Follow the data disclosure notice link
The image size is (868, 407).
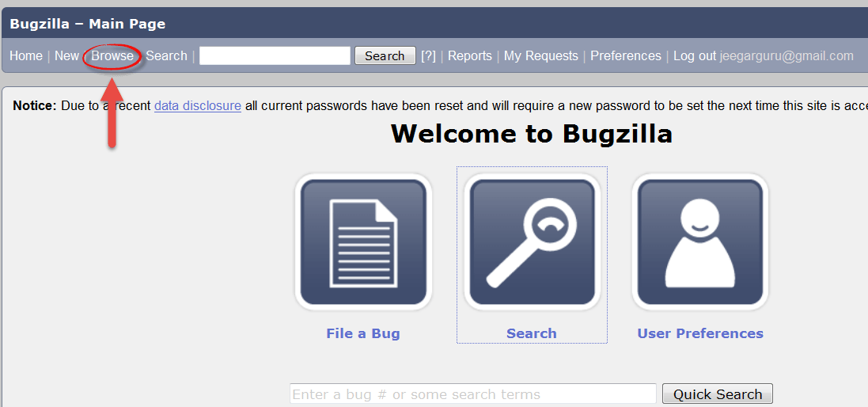[198, 106]
